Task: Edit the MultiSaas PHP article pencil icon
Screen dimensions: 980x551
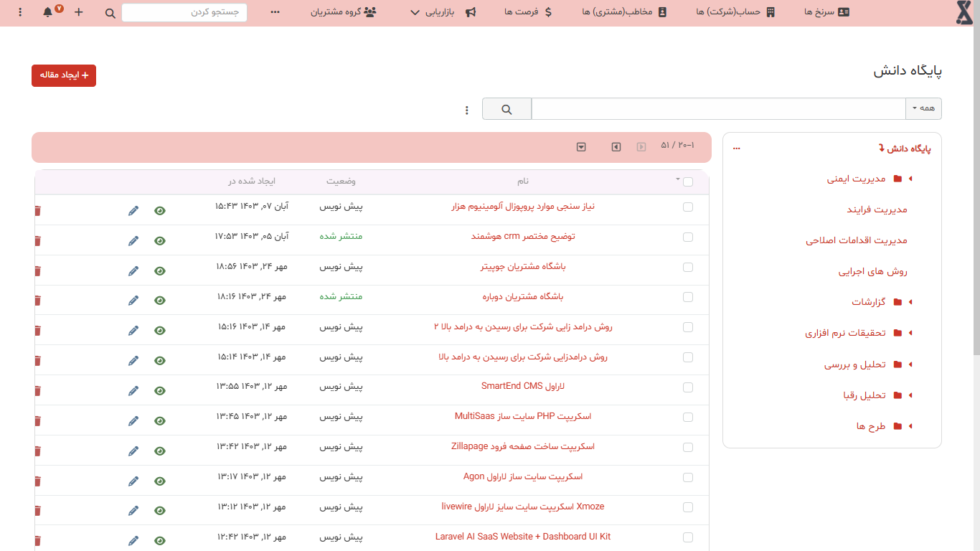Action: tap(133, 420)
